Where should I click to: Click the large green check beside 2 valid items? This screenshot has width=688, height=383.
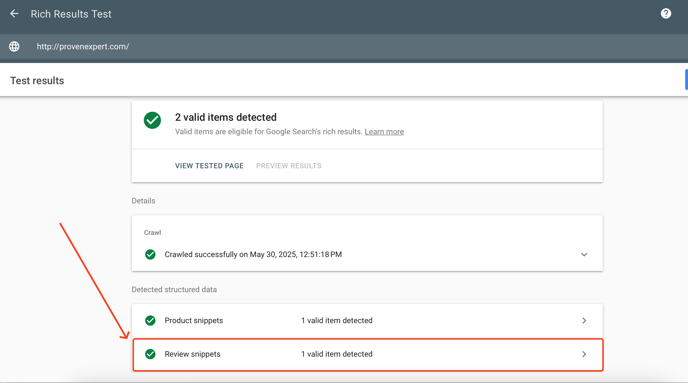(152, 120)
